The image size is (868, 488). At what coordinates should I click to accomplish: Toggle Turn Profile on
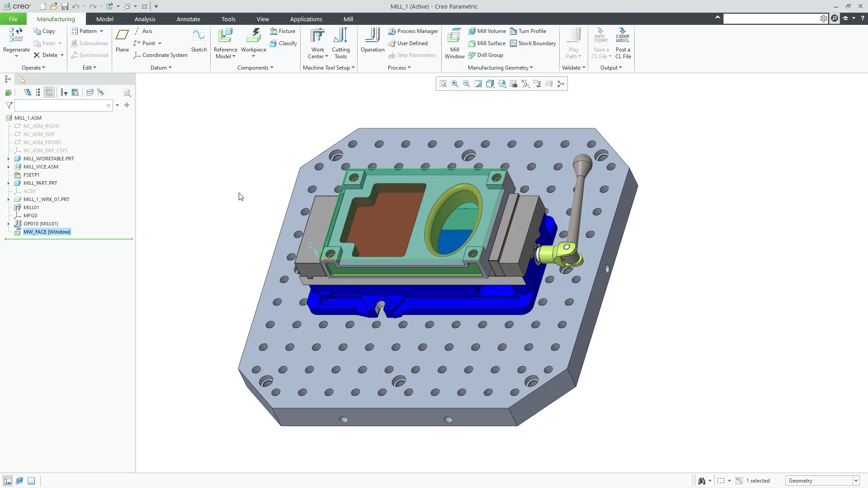[528, 31]
